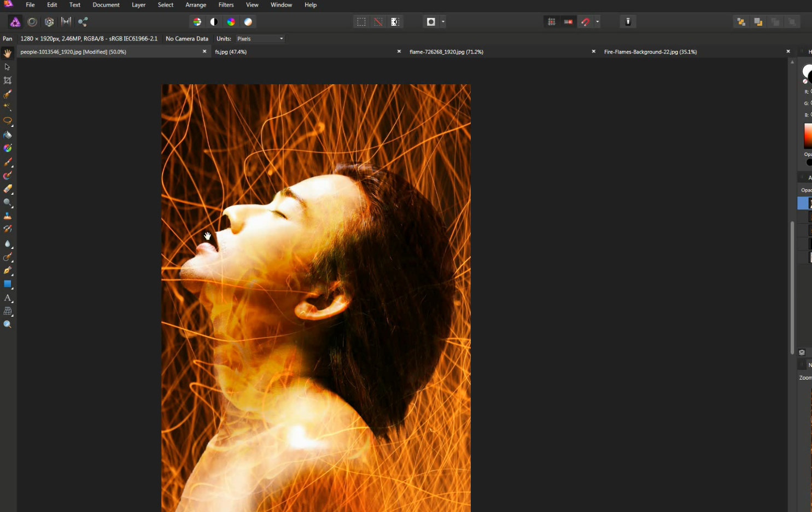Switch to Liquify Persona
The image size is (812, 512).
click(32, 22)
